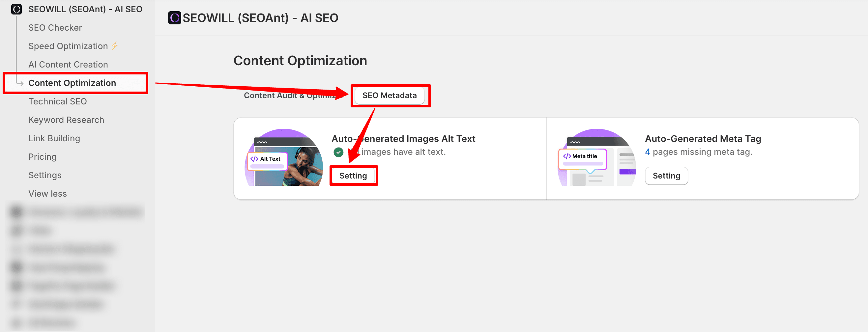The height and width of the screenshot is (332, 868).
Task: Open Setting for Auto-Generated Meta Tag
Action: (666, 176)
